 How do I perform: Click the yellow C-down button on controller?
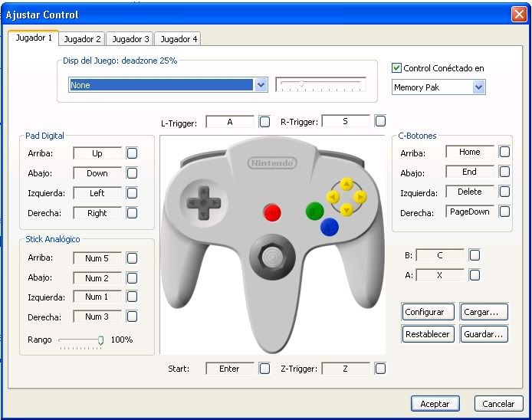tap(346, 209)
